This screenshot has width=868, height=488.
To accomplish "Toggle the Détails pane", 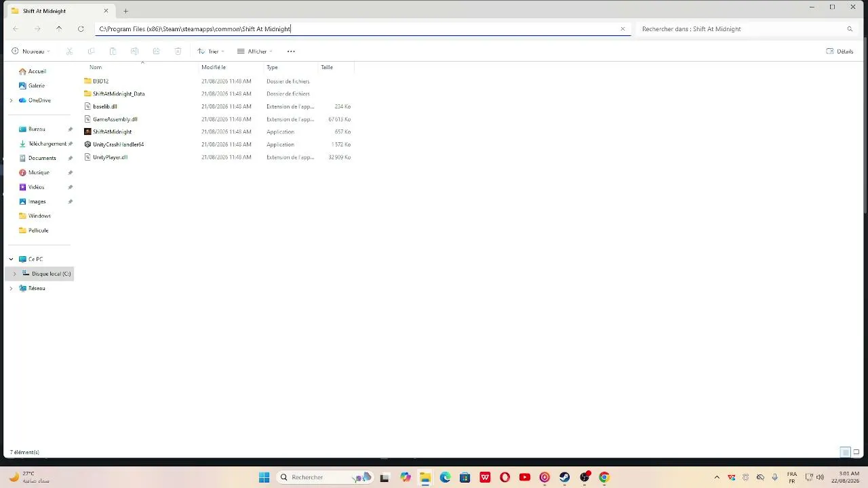I will tap(840, 52).
